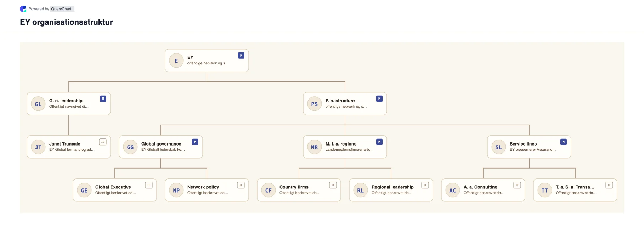This screenshot has height=233, width=644.
Task: Click IC badge on Janet Truncale card
Action: tap(103, 142)
